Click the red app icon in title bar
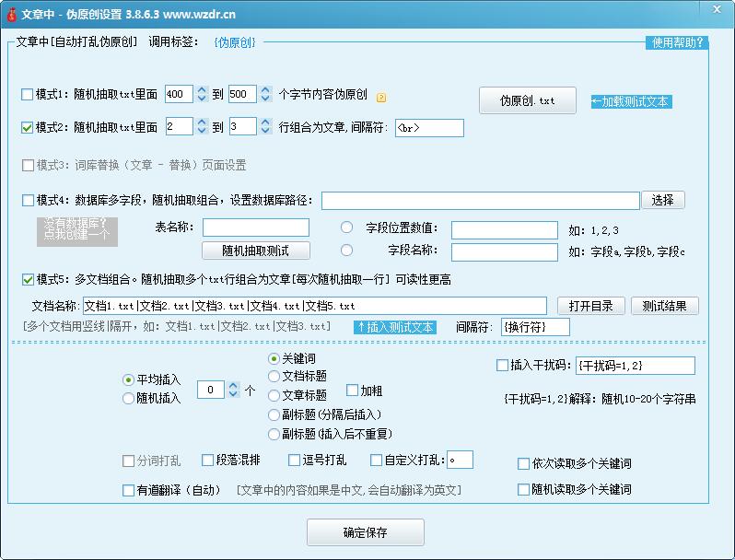Screen dimensions: 735x560 click(10, 12)
